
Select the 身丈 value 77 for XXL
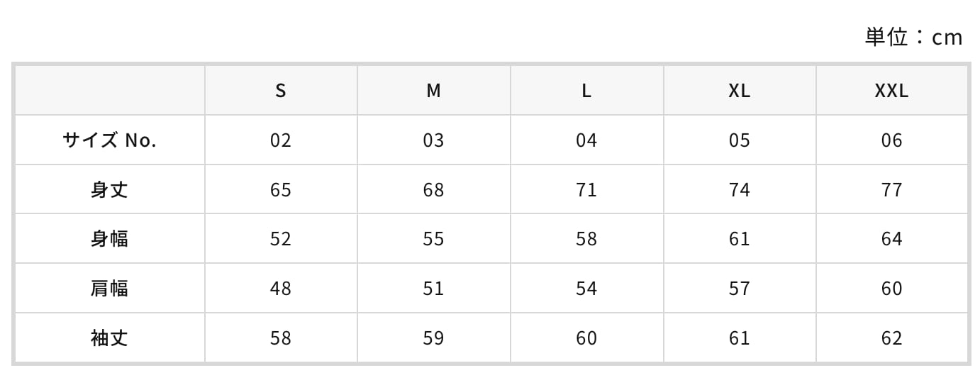891,190
